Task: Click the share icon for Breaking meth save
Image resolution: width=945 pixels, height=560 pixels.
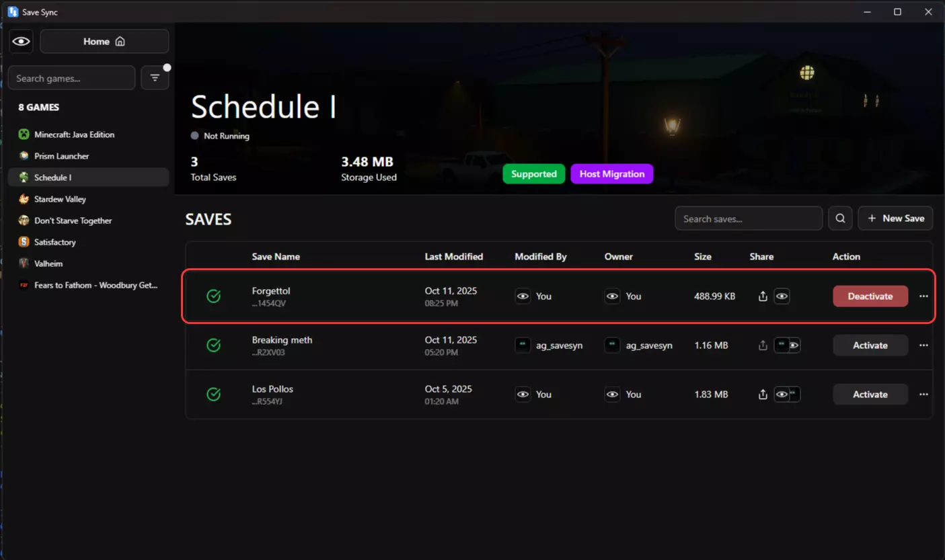Action: pyautogui.click(x=763, y=346)
